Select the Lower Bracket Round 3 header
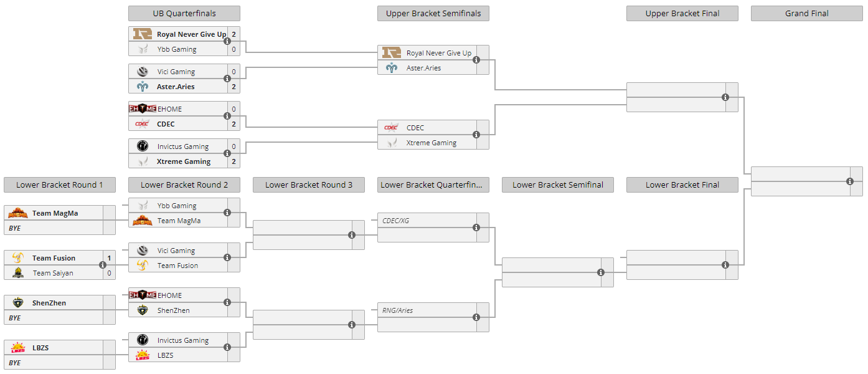 pyautogui.click(x=308, y=185)
